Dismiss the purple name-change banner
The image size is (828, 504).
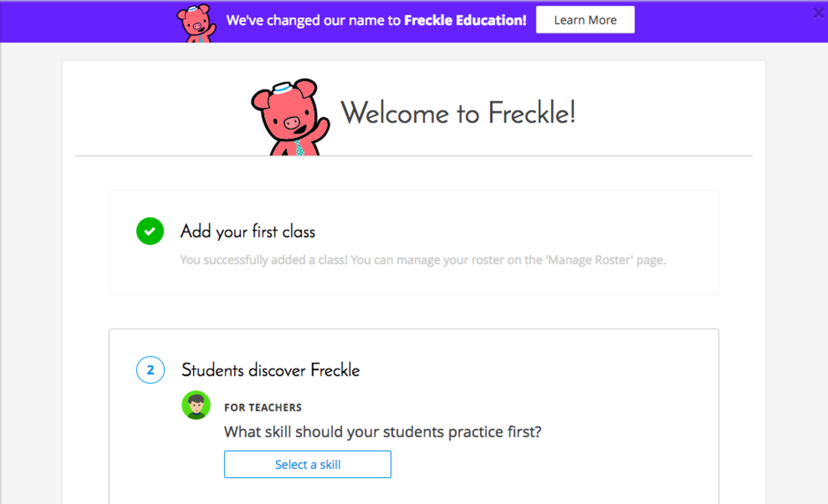[818, 13]
